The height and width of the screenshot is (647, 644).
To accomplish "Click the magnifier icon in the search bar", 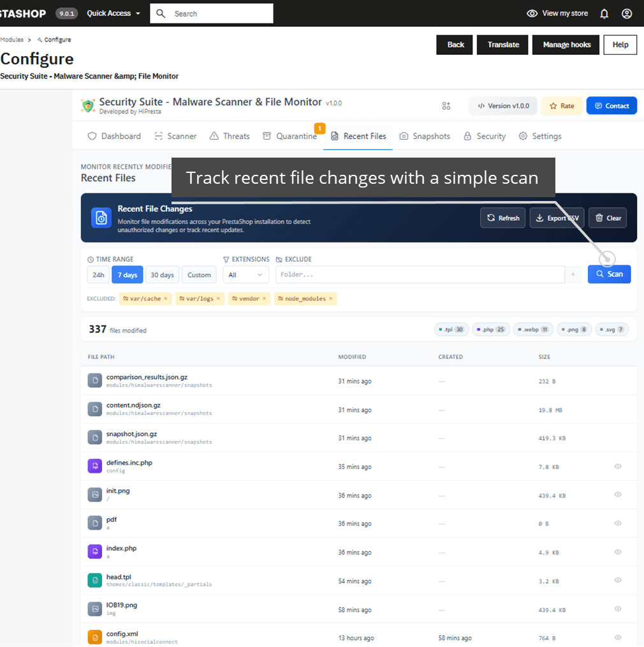I will (161, 13).
